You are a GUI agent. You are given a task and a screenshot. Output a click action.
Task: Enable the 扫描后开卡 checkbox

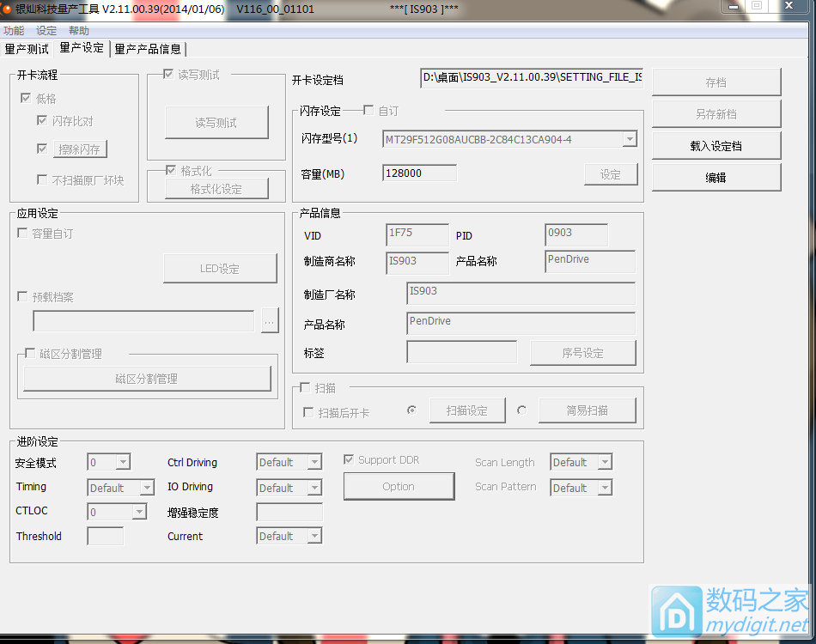[x=308, y=412]
